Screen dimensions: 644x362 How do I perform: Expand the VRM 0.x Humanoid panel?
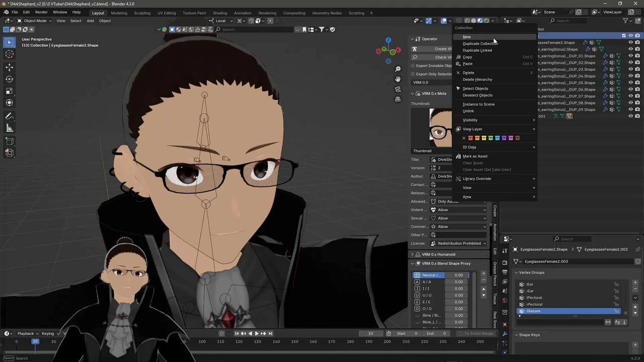click(x=413, y=254)
